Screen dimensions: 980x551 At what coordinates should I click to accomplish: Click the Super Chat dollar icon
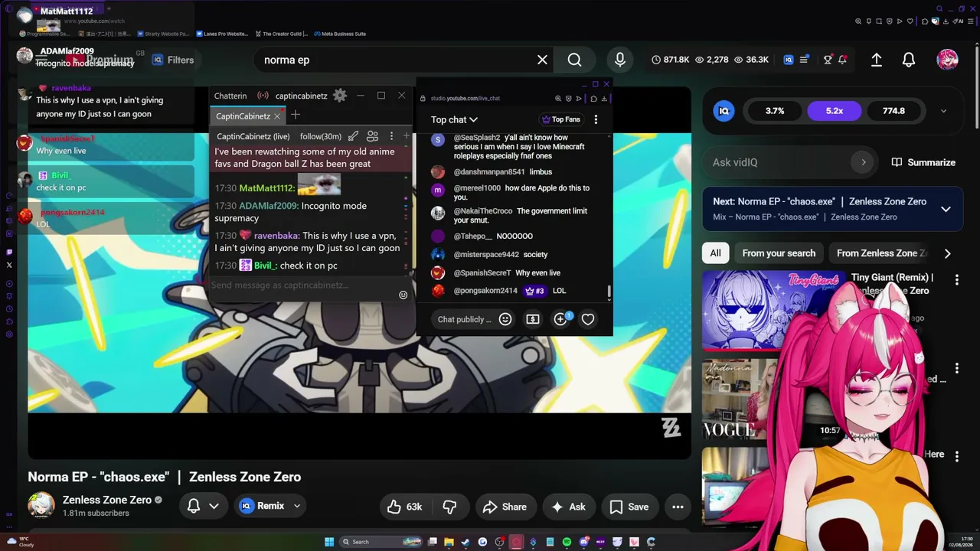[x=533, y=319]
